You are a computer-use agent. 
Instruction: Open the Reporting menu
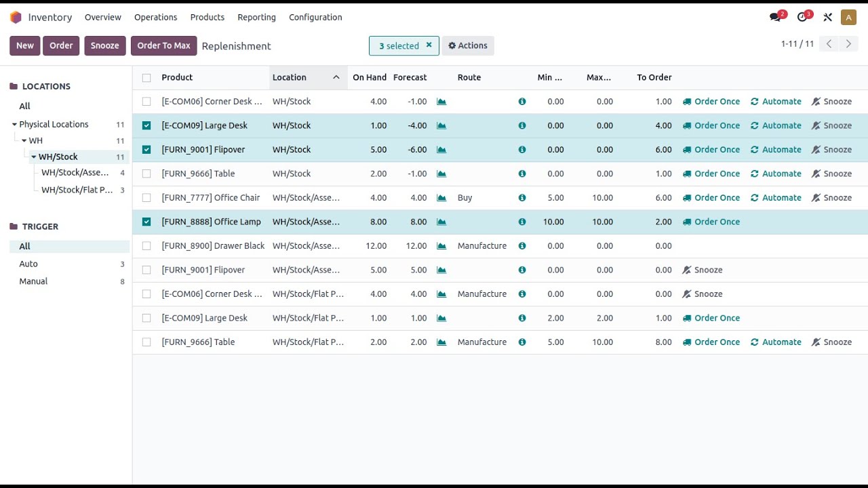tap(256, 17)
